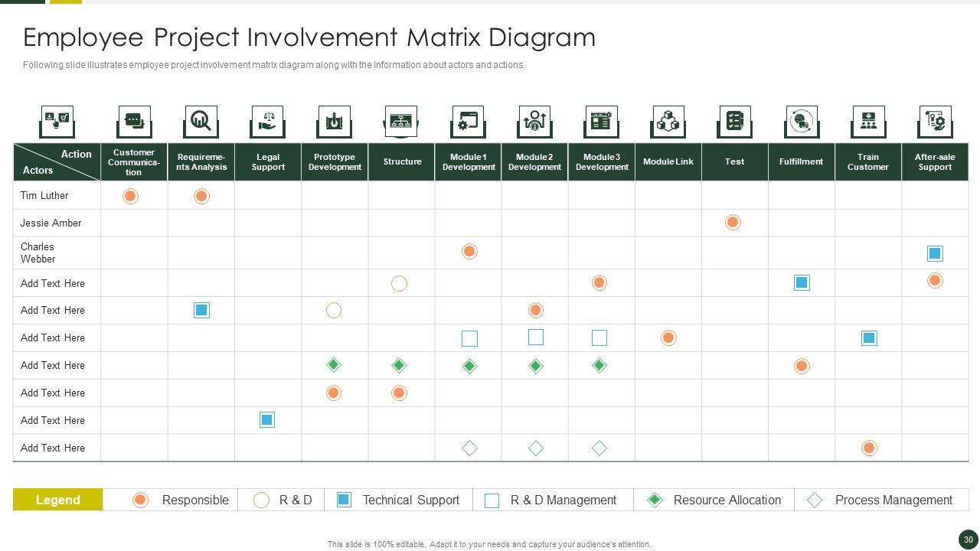Select the orange circle in Fulfillment column

point(802,366)
